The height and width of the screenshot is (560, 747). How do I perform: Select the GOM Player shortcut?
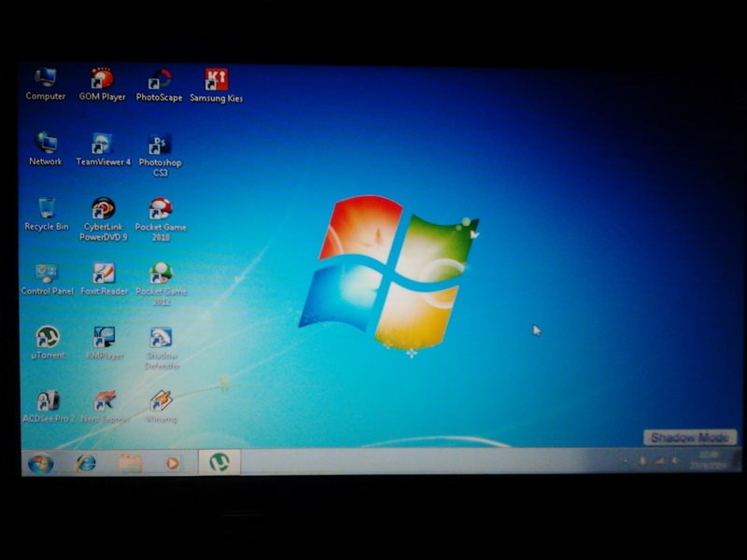coord(102,84)
